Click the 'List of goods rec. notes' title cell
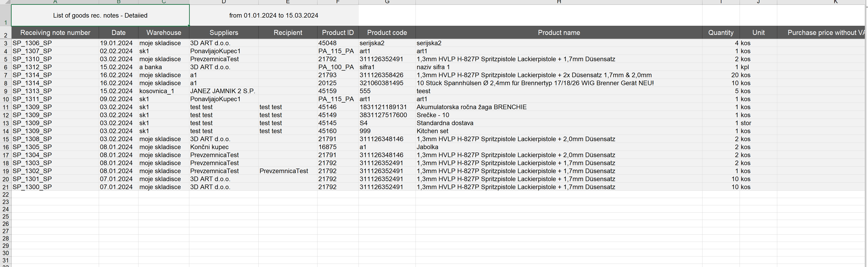 click(x=100, y=16)
